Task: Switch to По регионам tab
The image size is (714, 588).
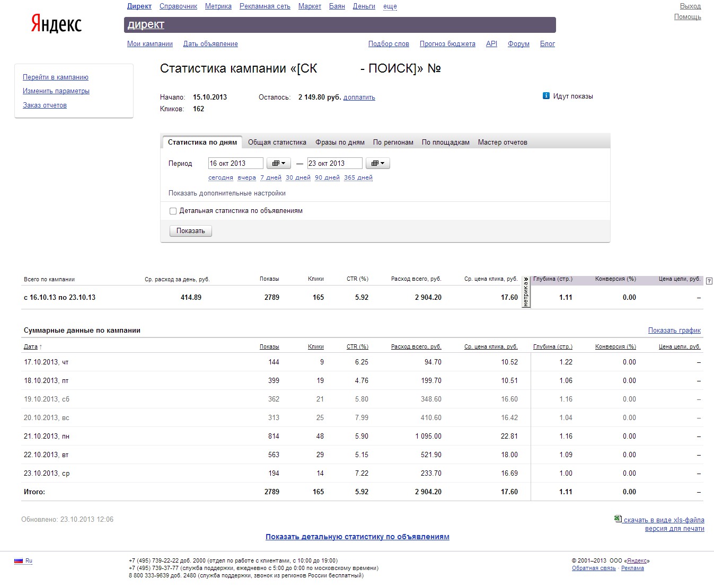Action: [x=393, y=142]
